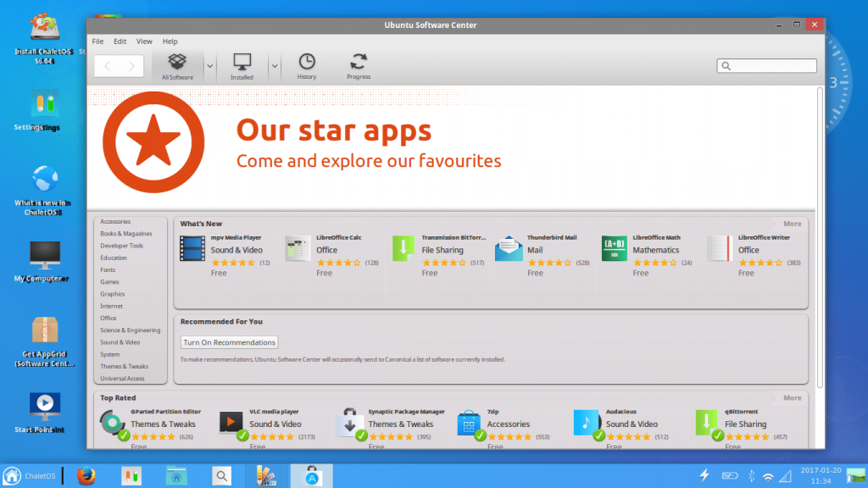The image size is (868, 488).
Task: Open the file manager taskbar icon
Action: [176, 476]
